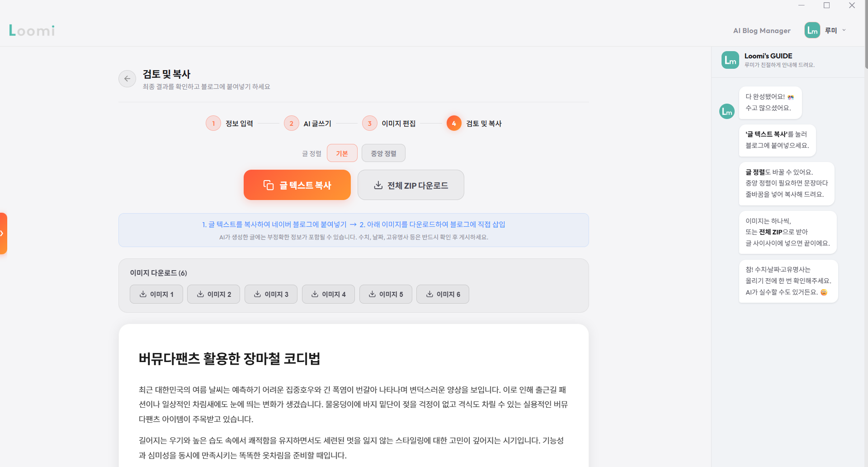
Task: Click the 글 정렬 label text
Action: (311, 153)
